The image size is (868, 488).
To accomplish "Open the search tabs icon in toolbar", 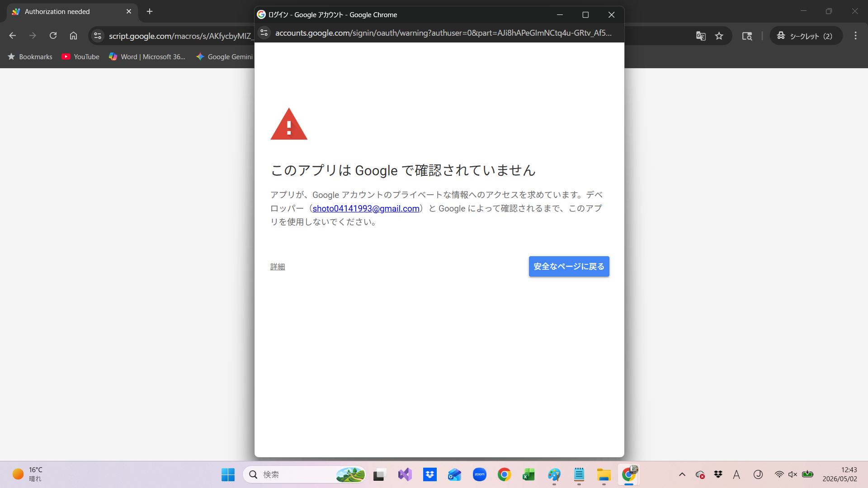I will coord(747,36).
